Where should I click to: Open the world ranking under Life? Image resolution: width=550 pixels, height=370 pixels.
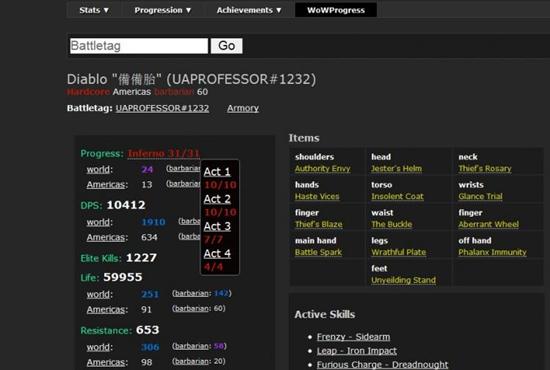[98, 294]
